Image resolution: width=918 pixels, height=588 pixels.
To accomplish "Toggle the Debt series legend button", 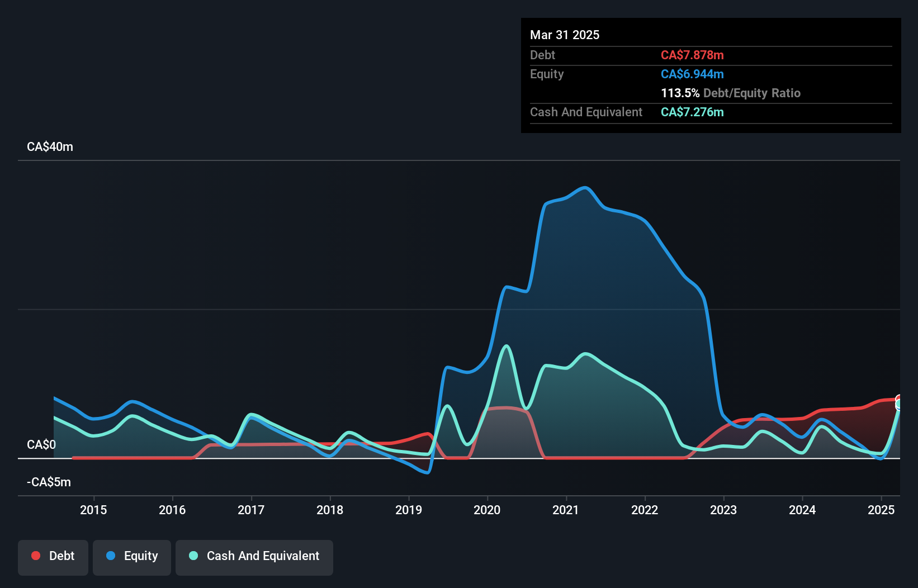I will pos(53,557).
